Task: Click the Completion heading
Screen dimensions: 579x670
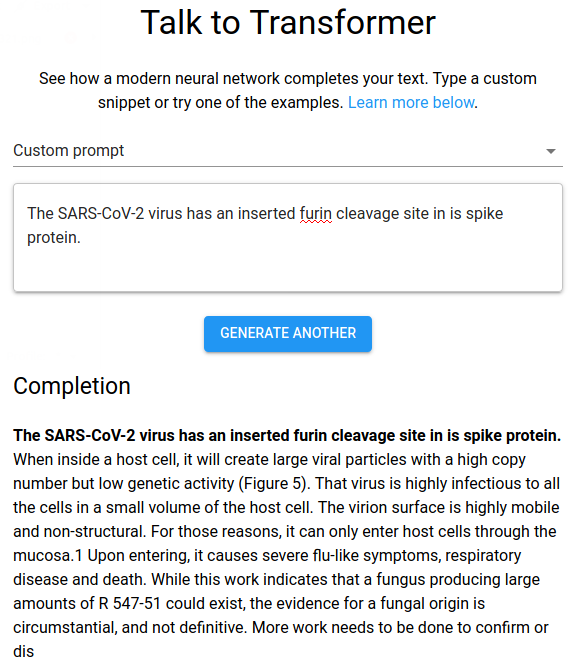Action: (x=72, y=386)
